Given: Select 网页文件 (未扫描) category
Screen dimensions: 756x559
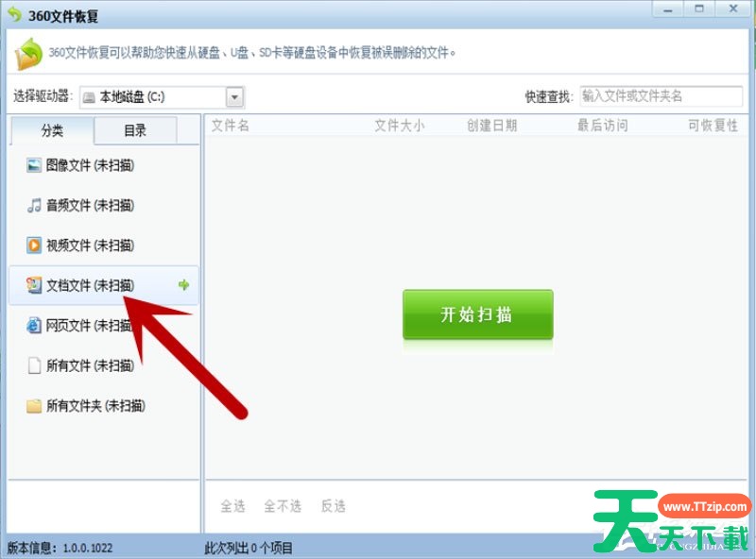Looking at the screenshot, I should point(104,325).
